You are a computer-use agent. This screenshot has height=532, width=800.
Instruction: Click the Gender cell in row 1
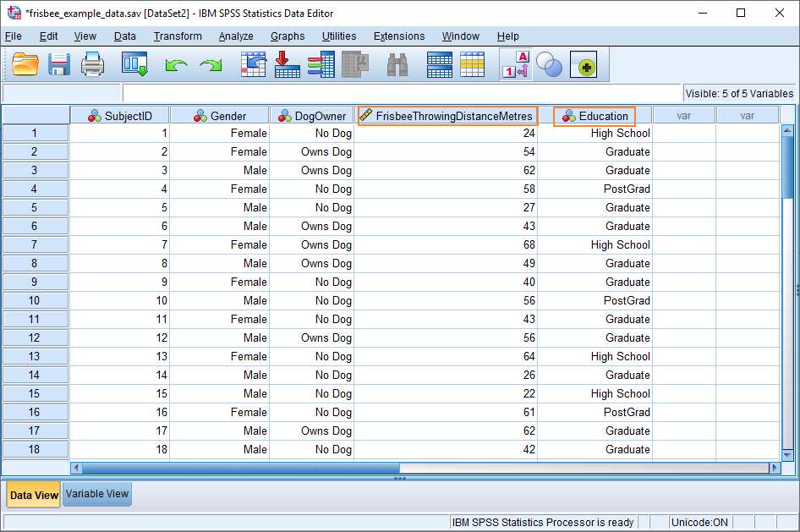219,133
